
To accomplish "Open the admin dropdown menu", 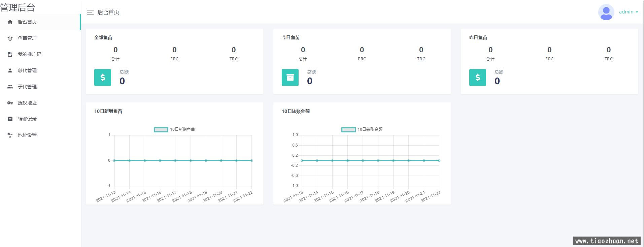I will 629,12.
